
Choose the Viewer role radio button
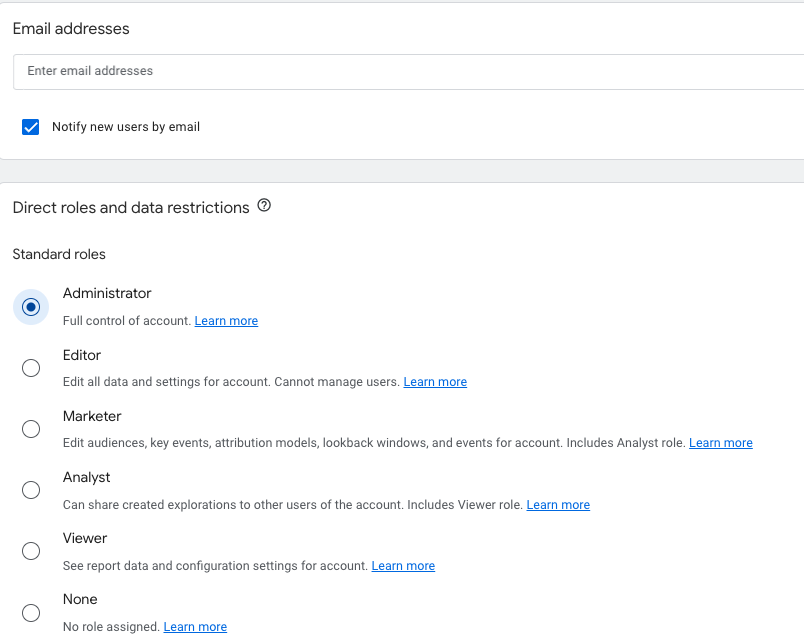pyautogui.click(x=31, y=551)
